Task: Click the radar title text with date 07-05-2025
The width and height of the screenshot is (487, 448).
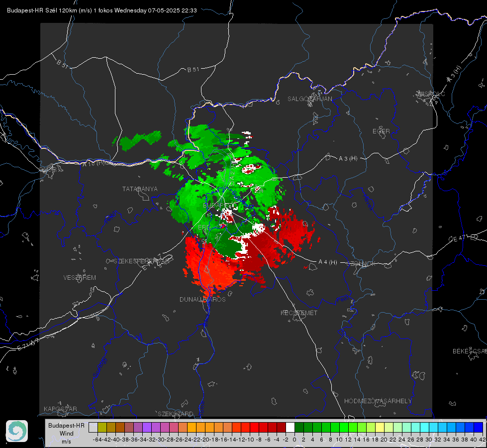Action: tap(102, 10)
